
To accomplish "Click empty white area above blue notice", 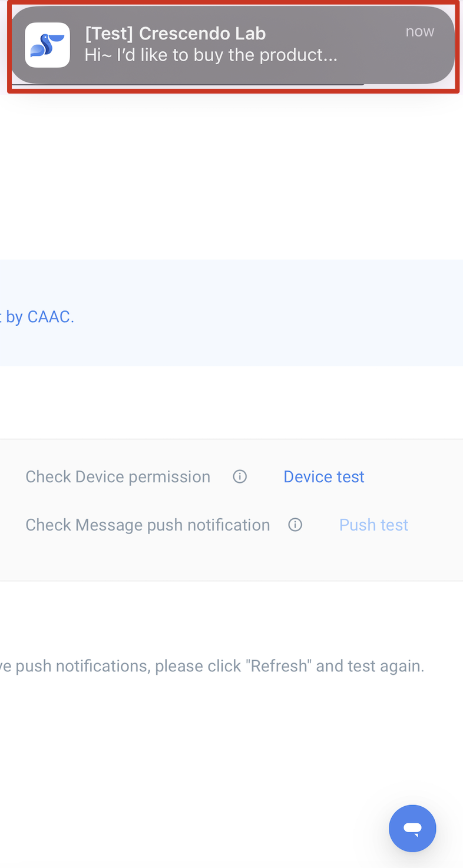I will [x=231, y=177].
